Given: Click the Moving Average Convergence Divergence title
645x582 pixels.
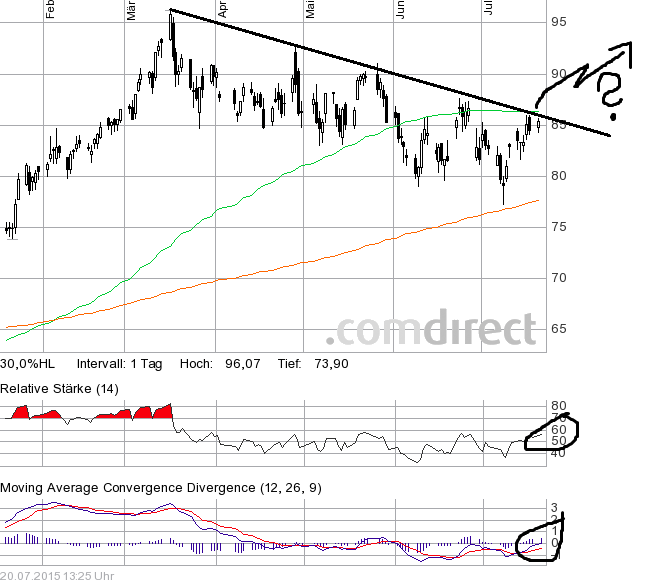Looking at the screenshot, I should pos(163,487).
